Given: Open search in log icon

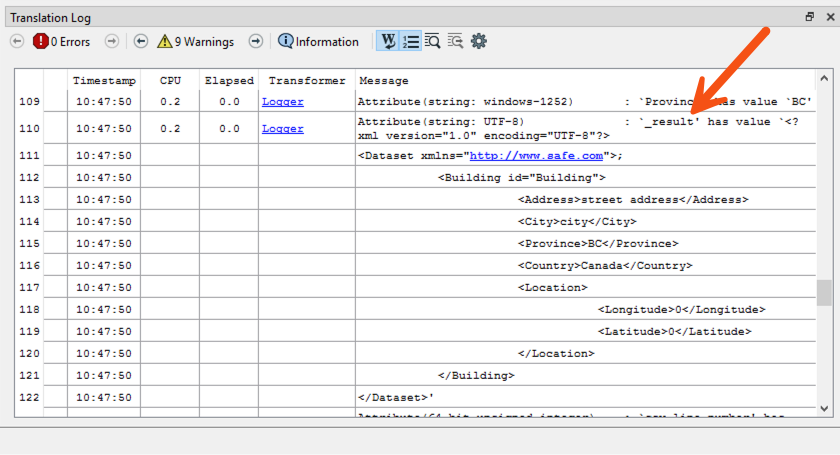Looking at the screenshot, I should tap(432, 41).
